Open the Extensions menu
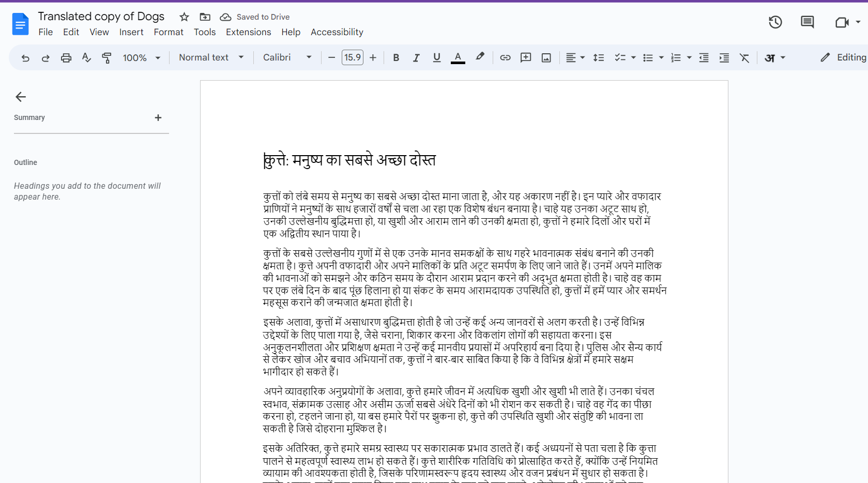Viewport: 868px width, 483px height. tap(248, 32)
